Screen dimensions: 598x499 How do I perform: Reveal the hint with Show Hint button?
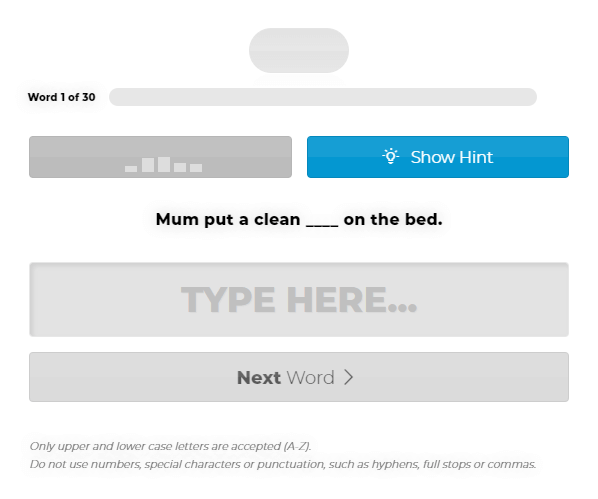tap(438, 157)
